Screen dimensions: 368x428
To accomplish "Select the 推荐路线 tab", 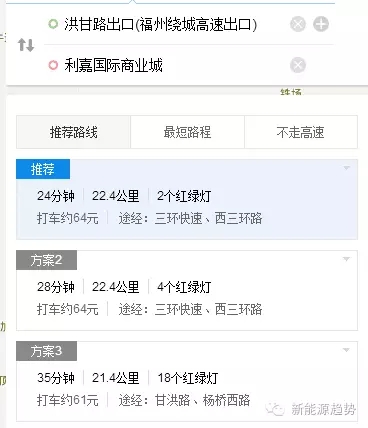I will [x=73, y=132].
